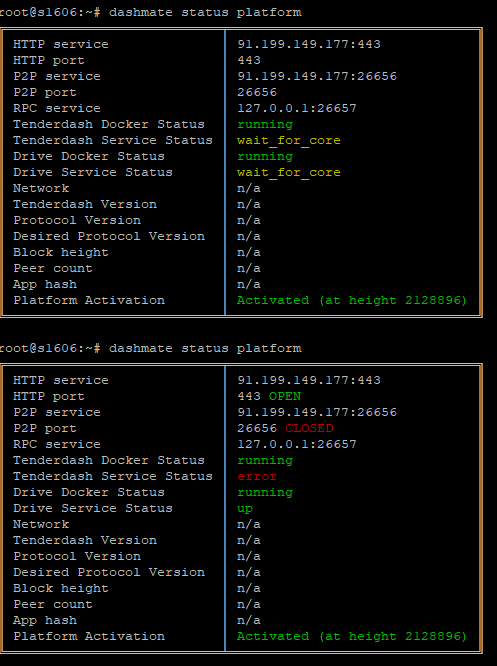Click second table's 'Network' label
Viewport: 497px width, 666px height.
[x=41, y=525]
